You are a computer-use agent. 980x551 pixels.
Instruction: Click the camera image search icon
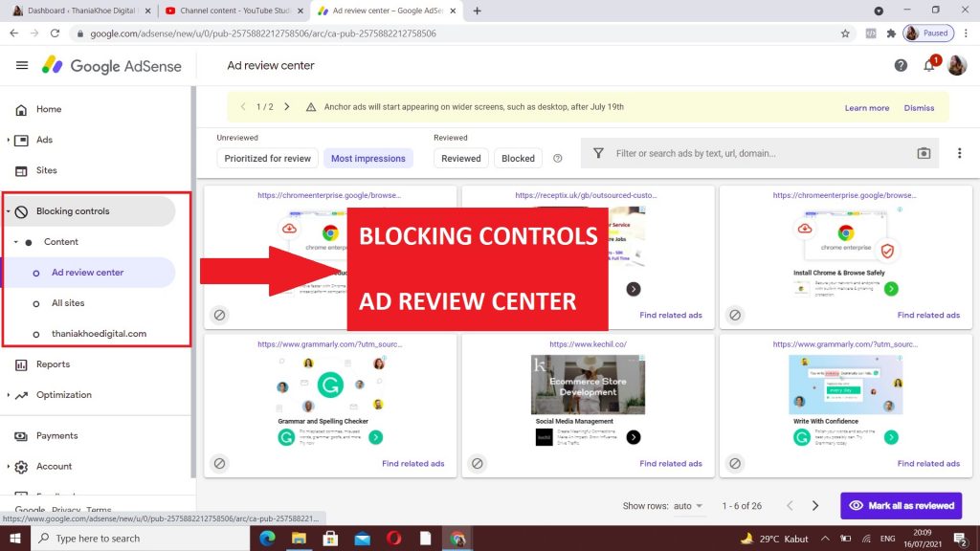pyautogui.click(x=924, y=153)
